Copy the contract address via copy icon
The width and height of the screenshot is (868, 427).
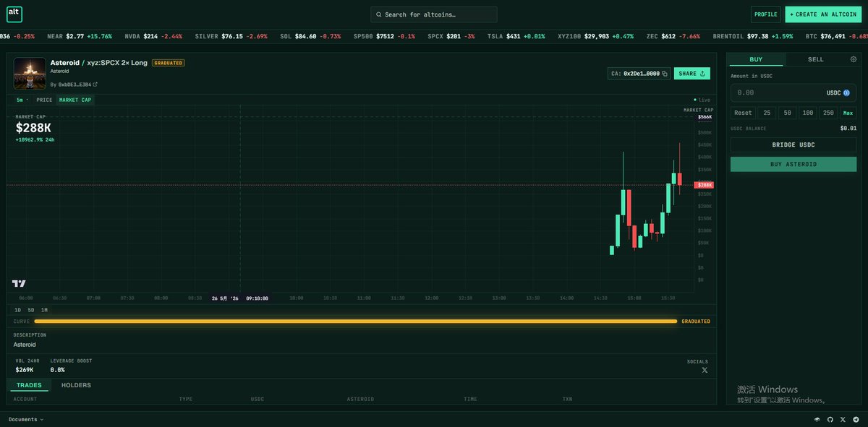pos(665,74)
